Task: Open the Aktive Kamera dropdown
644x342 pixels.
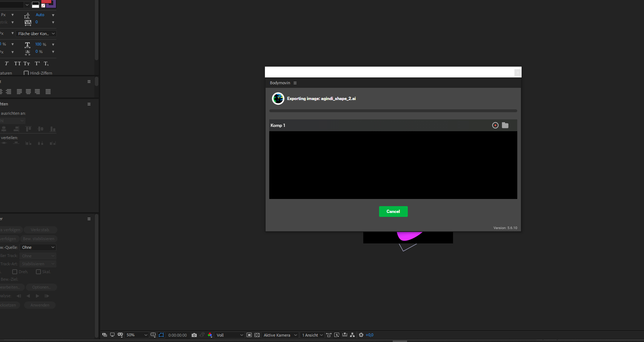Action: (280, 335)
